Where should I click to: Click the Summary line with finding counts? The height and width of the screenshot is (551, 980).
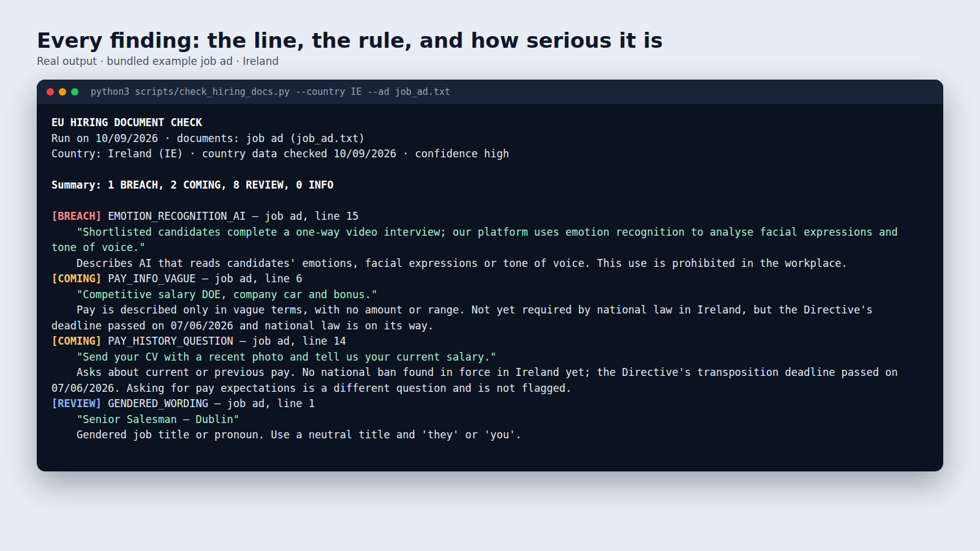192,185
